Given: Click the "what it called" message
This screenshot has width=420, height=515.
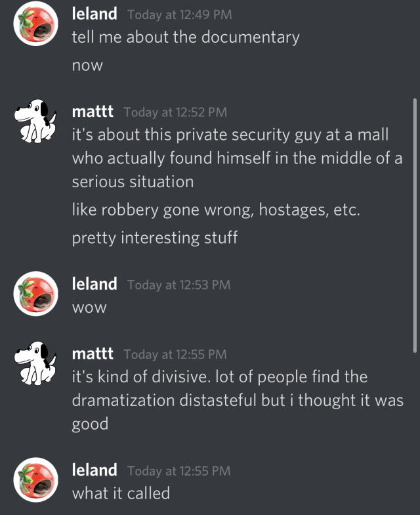Looking at the screenshot, I should point(121,493).
